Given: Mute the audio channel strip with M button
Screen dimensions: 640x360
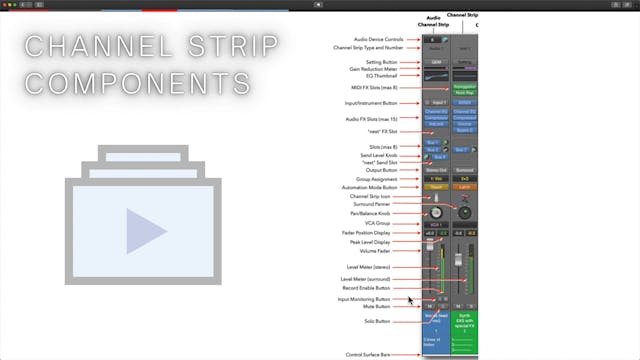Looking at the screenshot, I should (430, 306).
